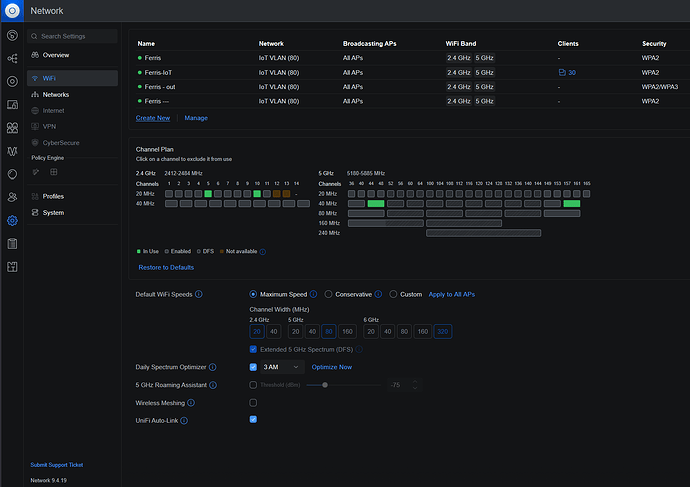
Task: Uncheck the UniFi Auto-Link checkbox
Action: [253, 419]
